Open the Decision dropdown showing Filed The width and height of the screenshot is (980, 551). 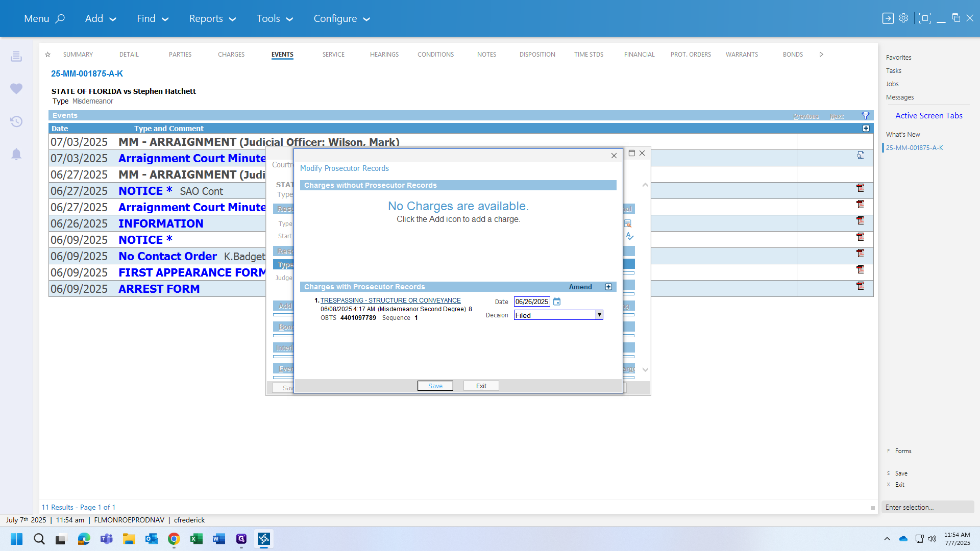558,315
